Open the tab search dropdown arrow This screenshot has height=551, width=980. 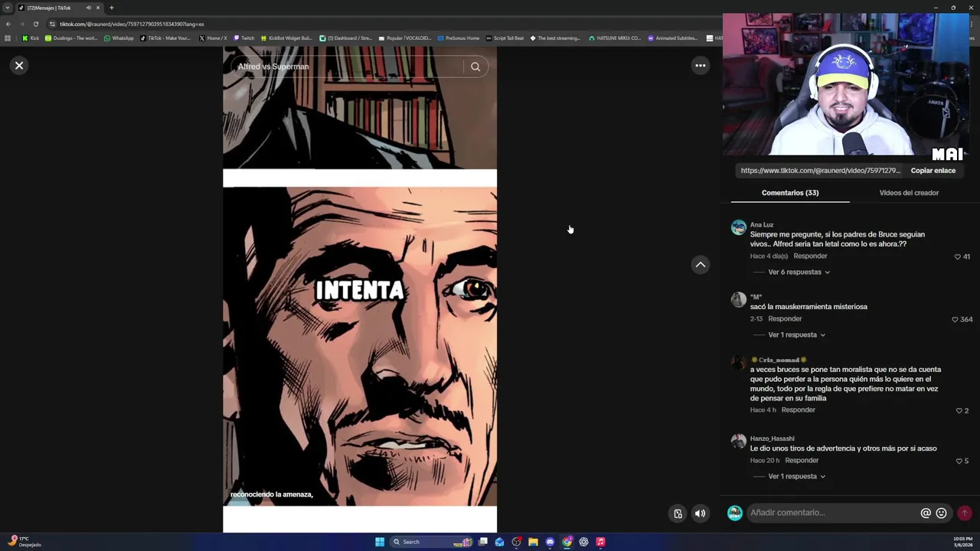pyautogui.click(x=8, y=8)
